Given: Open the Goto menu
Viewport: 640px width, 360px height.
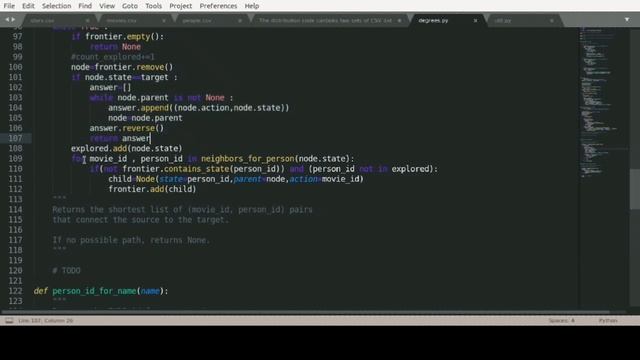Looking at the screenshot, I should [130, 6].
